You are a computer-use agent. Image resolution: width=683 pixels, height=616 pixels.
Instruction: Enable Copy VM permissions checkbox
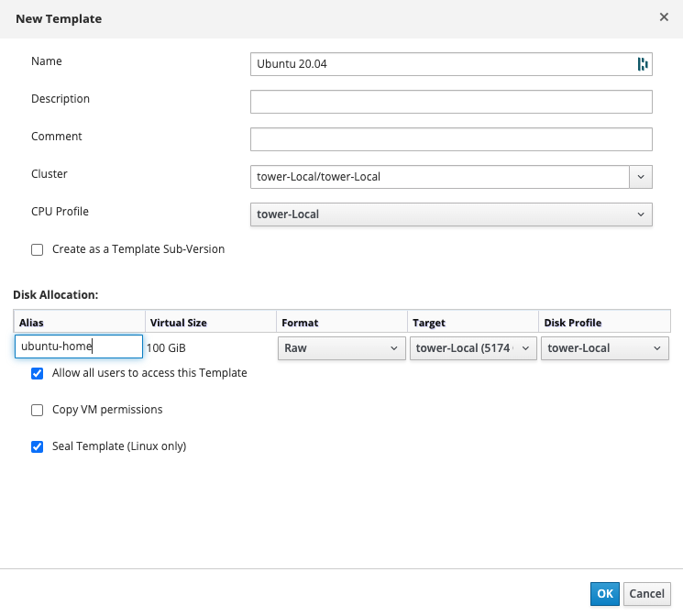pos(38,411)
